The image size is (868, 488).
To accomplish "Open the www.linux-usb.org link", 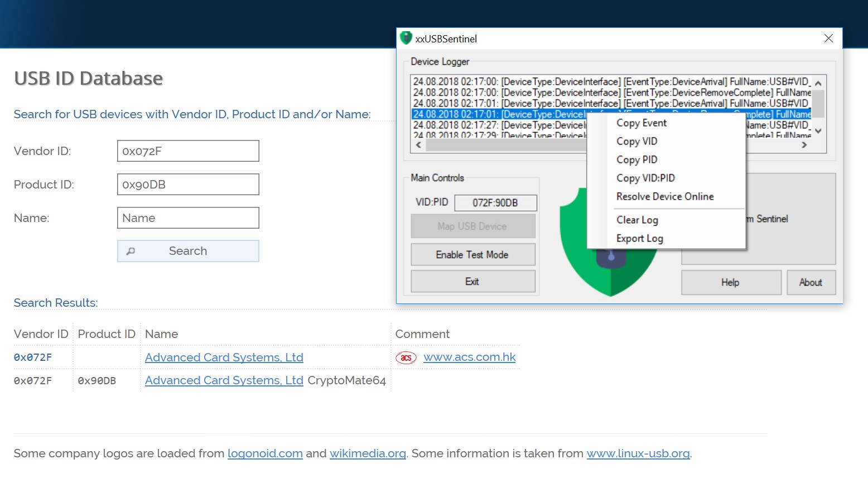I will click(638, 453).
